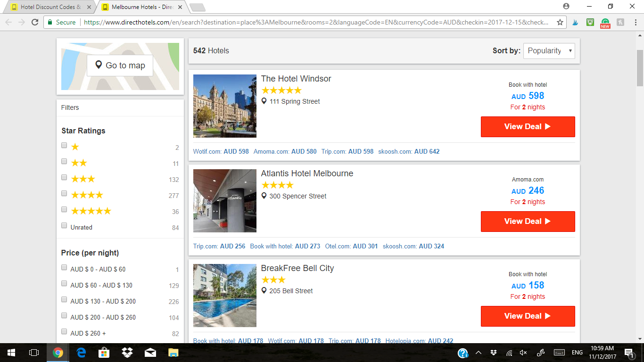Open the Wotif.com AUD 598 offer link

(x=221, y=151)
